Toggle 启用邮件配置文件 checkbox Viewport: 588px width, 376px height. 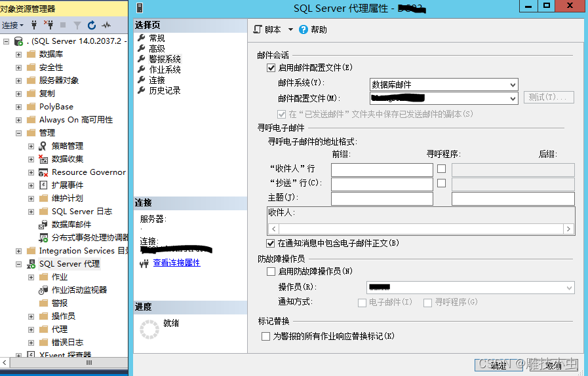click(x=271, y=68)
